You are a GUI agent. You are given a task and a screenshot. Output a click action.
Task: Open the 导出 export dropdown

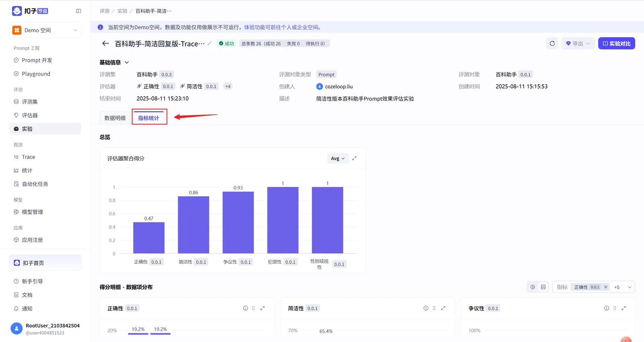pos(578,43)
